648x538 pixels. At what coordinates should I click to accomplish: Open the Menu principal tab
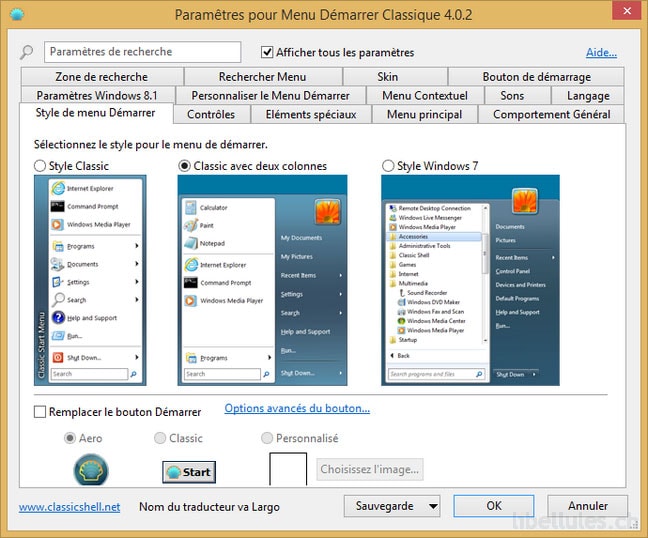pyautogui.click(x=425, y=114)
